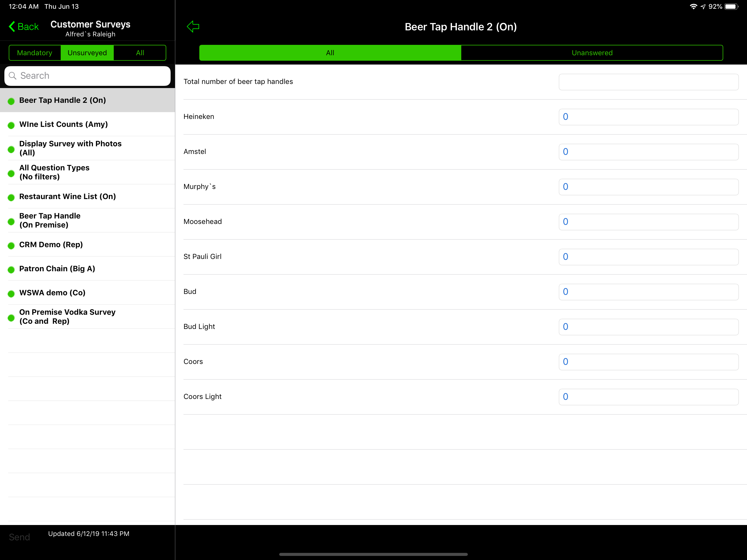Click the Beer Tap Handle 2 (On) header title
Screen dimensions: 747x560
461,27
